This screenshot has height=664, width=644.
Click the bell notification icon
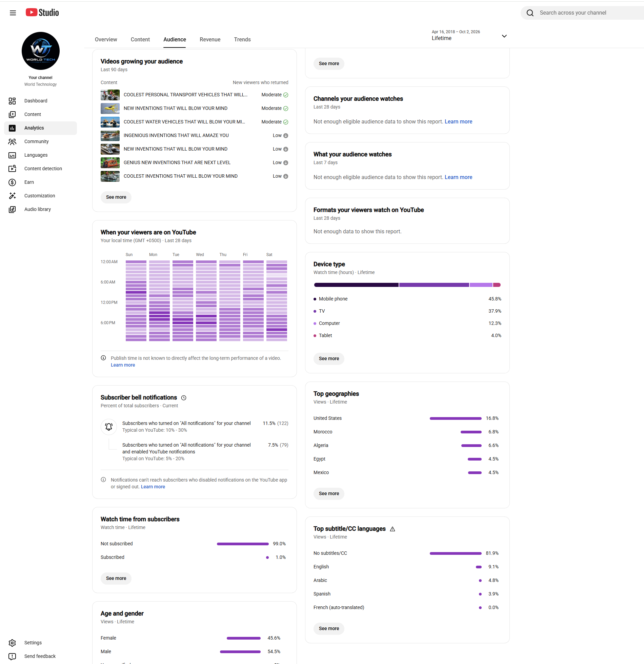(109, 427)
